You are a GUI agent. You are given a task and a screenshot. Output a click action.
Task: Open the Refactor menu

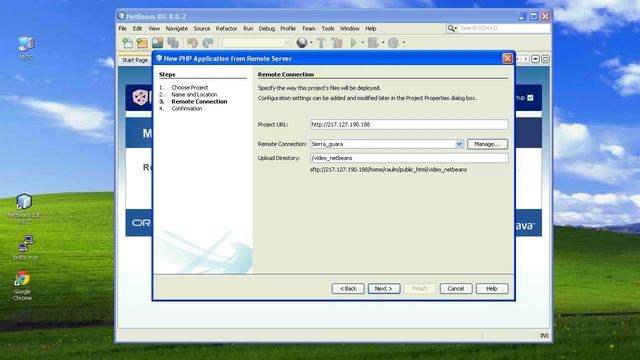coord(226,29)
